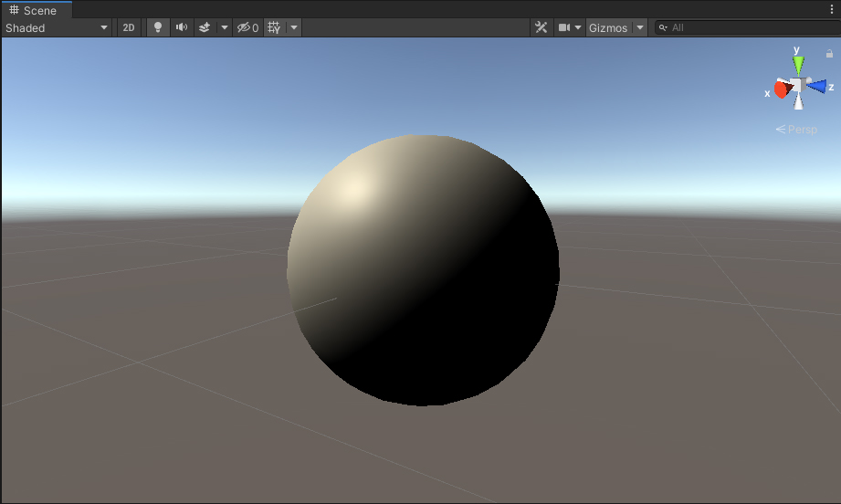Toggle scene effects like skybox and fog
The image size is (841, 504).
(205, 27)
